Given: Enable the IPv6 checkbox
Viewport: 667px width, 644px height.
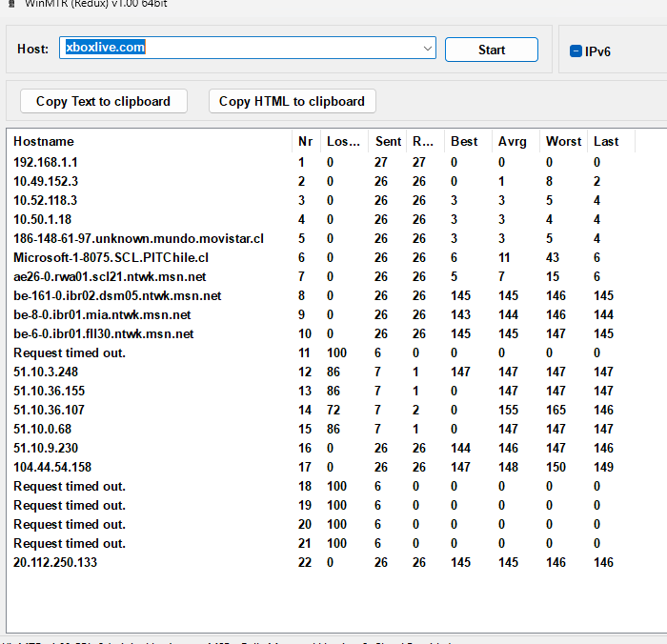Looking at the screenshot, I should tap(576, 51).
